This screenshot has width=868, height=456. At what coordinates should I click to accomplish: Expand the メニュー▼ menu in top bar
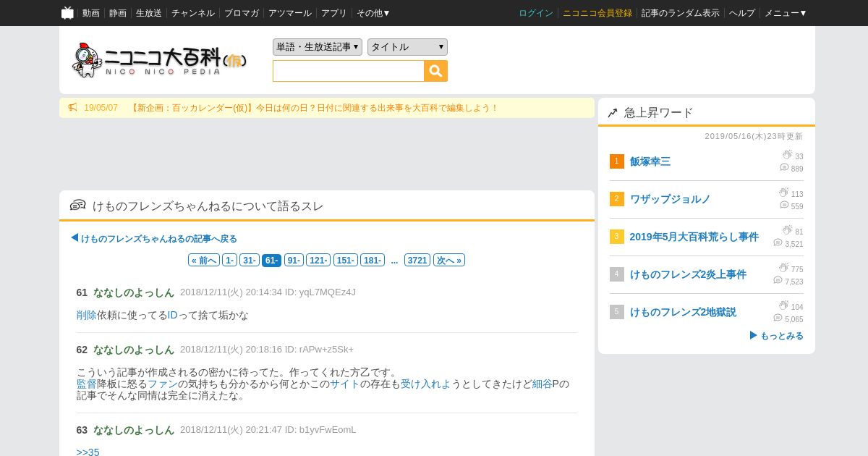(x=786, y=13)
